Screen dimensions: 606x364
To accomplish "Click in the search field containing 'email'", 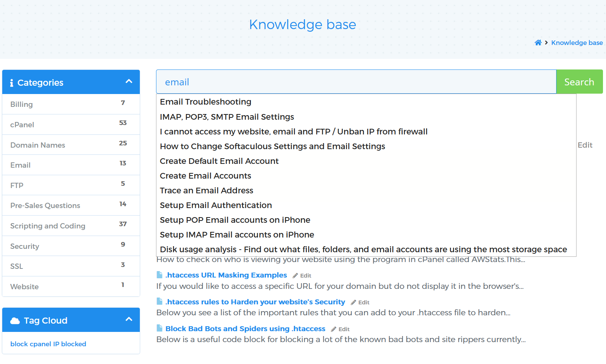I will pos(355,82).
